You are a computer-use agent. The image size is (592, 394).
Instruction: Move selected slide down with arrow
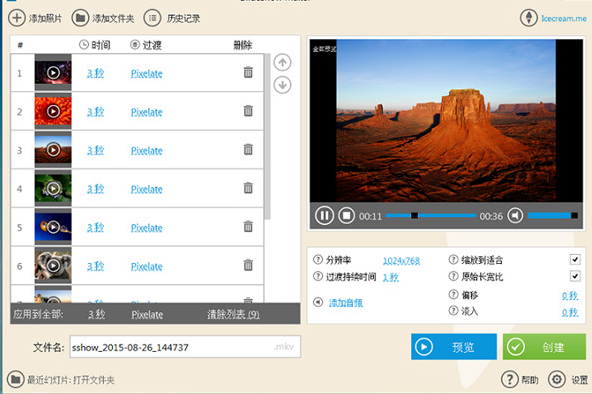(282, 85)
